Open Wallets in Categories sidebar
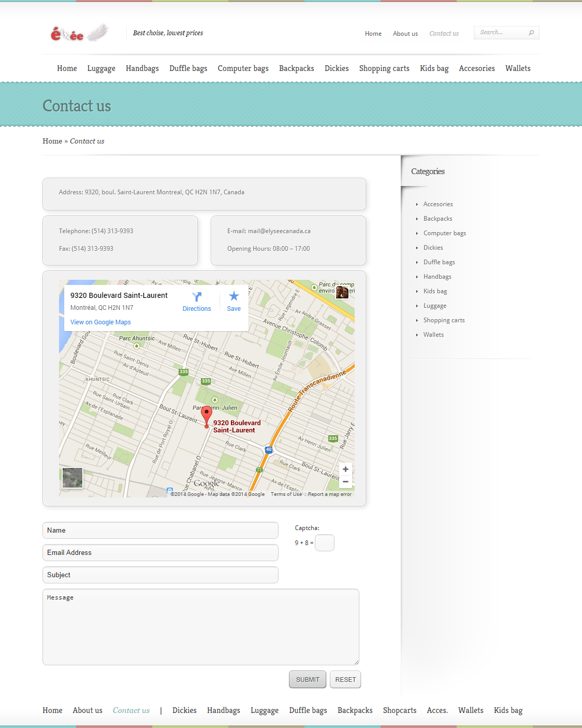This screenshot has height=728, width=582. coord(433,335)
